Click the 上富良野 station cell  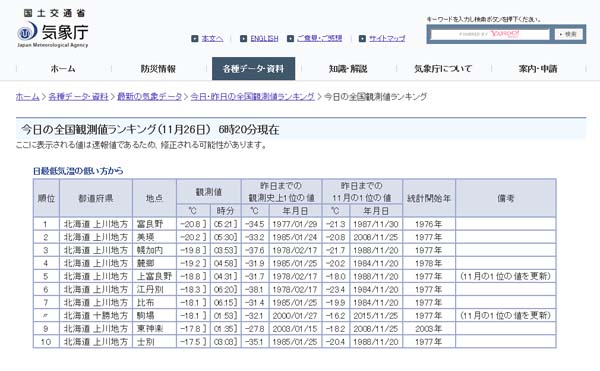(x=154, y=276)
